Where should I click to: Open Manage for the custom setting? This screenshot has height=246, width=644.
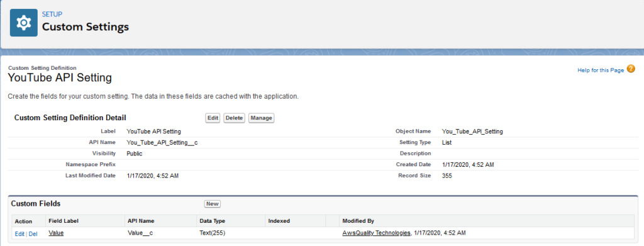point(261,118)
